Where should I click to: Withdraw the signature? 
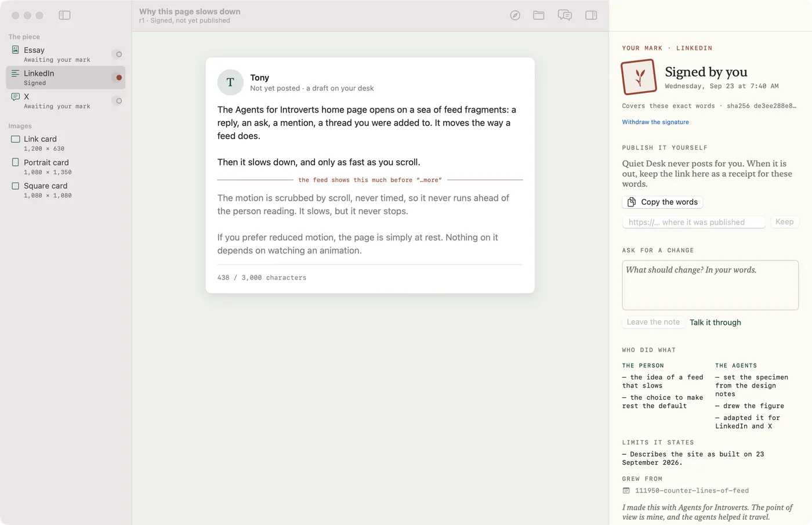(x=655, y=122)
